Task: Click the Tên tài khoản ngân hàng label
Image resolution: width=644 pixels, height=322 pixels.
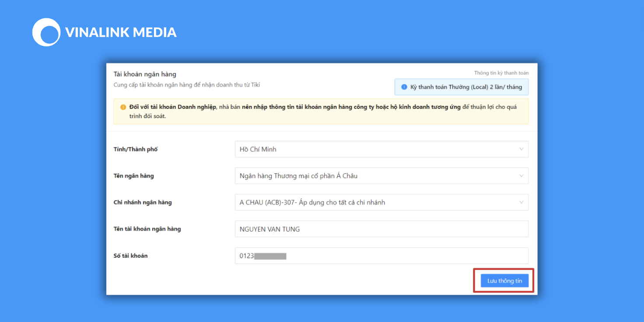Action: tap(147, 229)
